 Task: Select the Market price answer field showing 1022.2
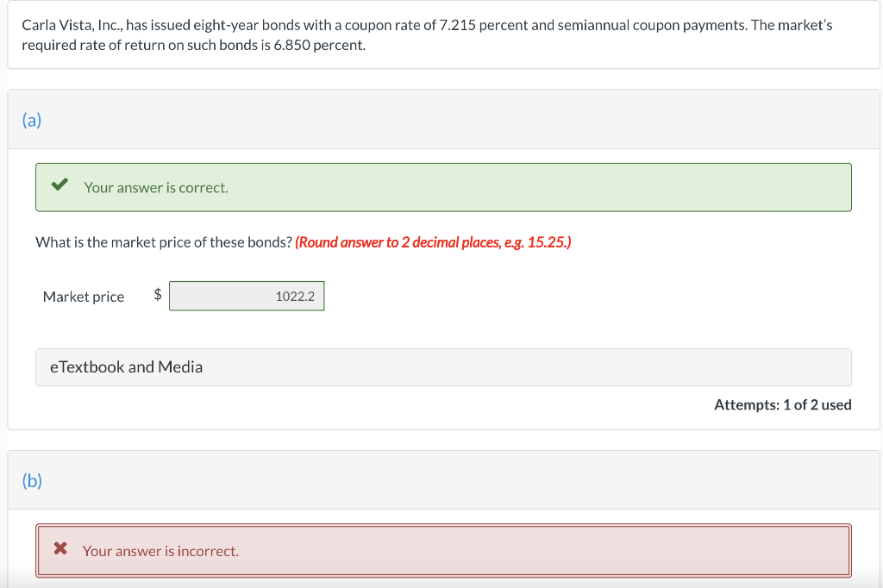247,296
